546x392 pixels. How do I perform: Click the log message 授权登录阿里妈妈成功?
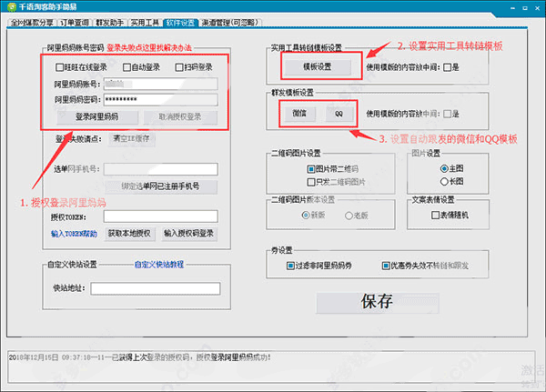pos(233,357)
